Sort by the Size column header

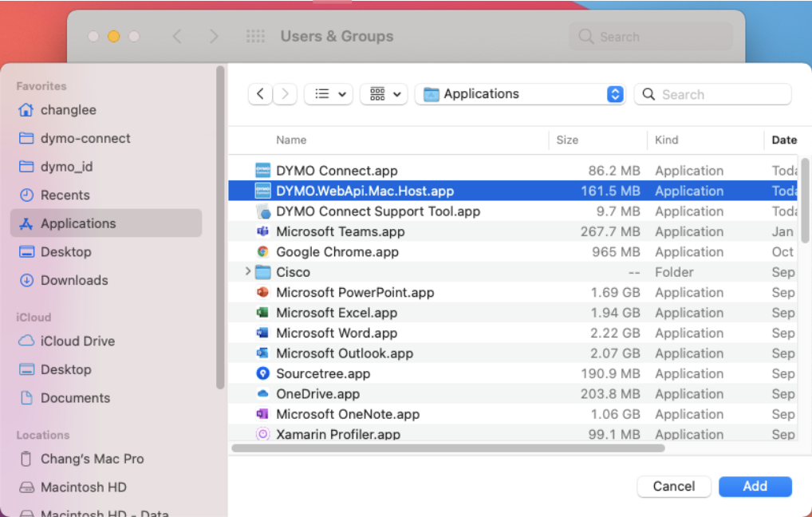click(x=567, y=140)
